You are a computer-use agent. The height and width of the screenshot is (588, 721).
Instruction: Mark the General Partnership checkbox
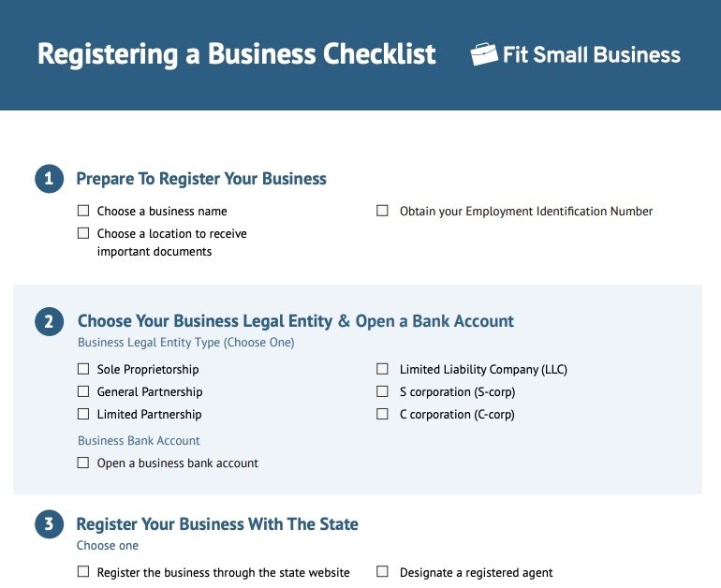83,391
